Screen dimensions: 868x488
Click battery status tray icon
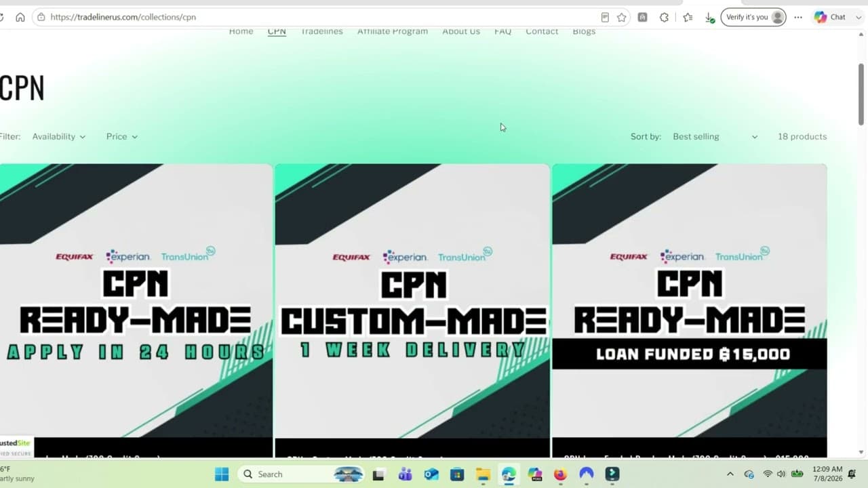pos(797,474)
